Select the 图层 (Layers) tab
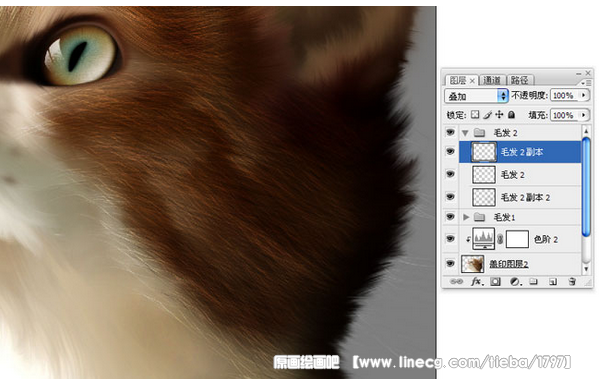This screenshot has height=379, width=604. point(458,80)
